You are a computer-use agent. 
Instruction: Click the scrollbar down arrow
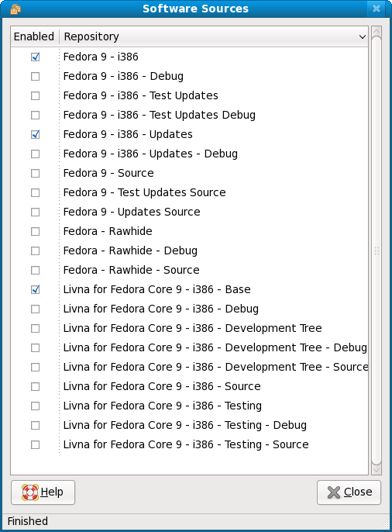click(377, 470)
